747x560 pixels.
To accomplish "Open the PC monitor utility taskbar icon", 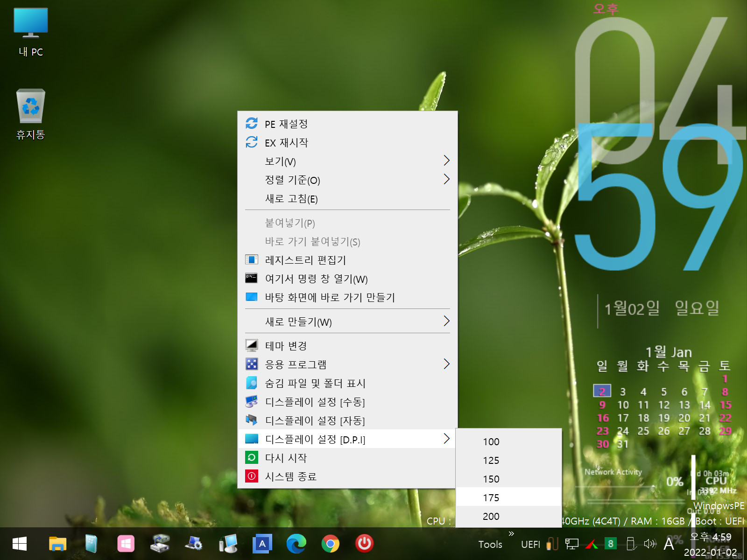I will [228, 544].
